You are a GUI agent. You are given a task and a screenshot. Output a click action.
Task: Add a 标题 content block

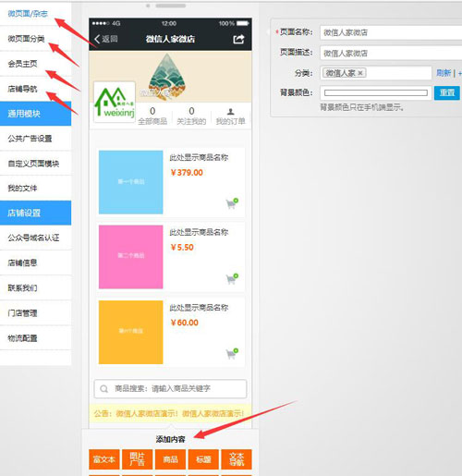tap(203, 459)
